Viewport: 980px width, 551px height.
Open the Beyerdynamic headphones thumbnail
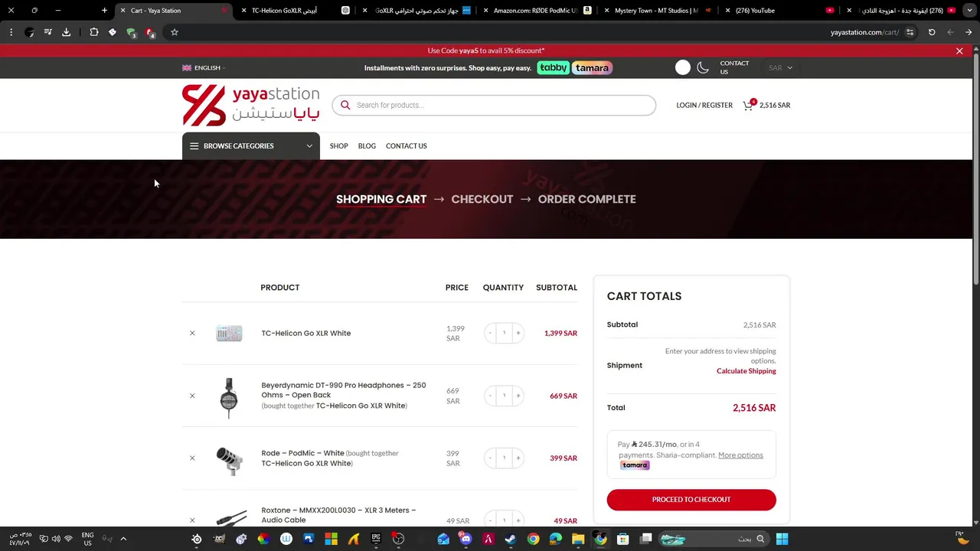click(229, 397)
